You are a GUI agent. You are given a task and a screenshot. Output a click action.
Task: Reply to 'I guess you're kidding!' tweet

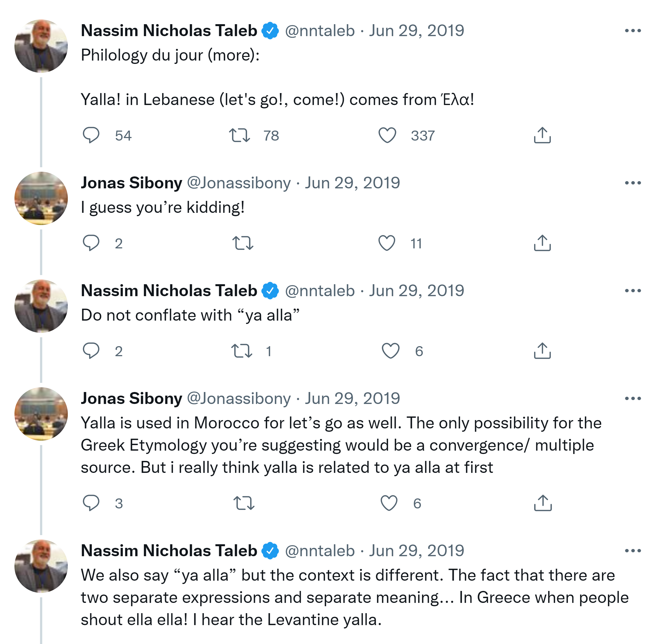[x=91, y=243]
